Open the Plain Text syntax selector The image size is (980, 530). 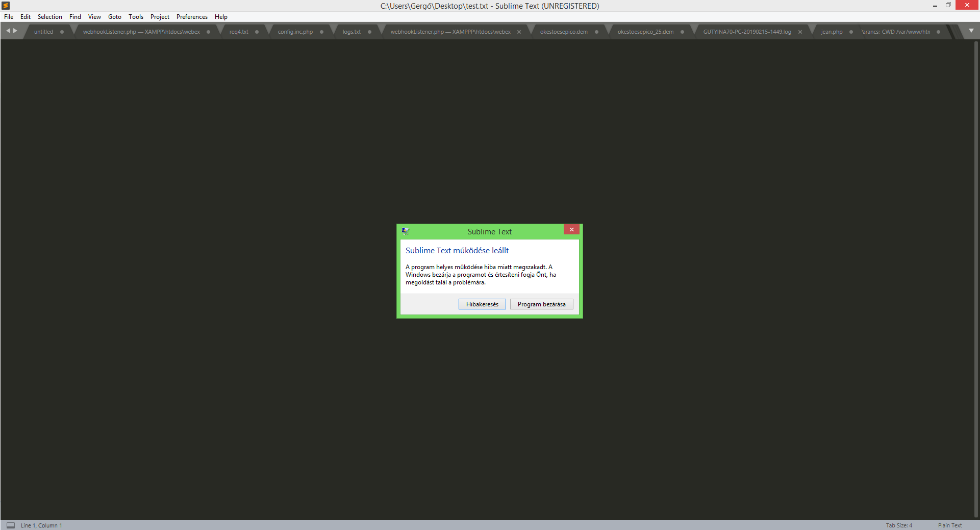click(x=950, y=525)
